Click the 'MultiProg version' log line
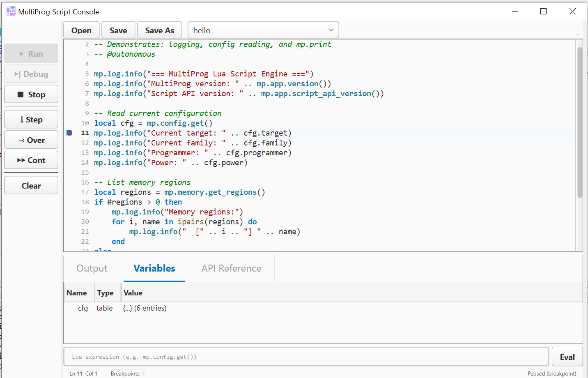Viewport: 588px width, 378px height. click(212, 83)
